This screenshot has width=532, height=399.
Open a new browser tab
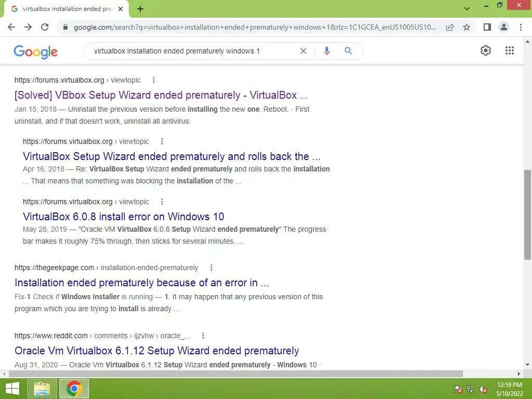point(140,9)
